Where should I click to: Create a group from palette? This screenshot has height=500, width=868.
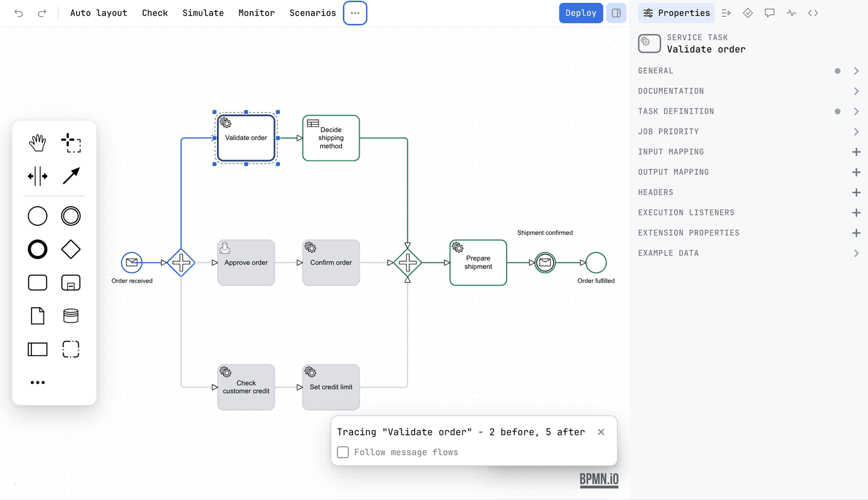pyautogui.click(x=71, y=349)
